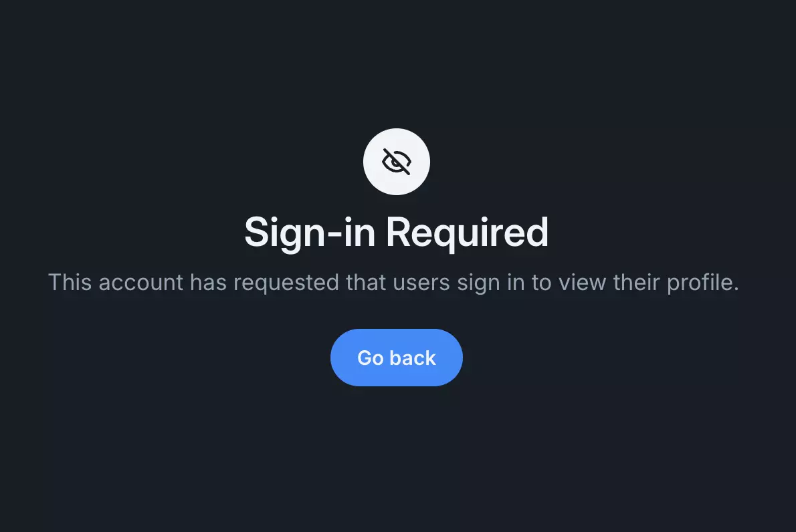
Task: Click the word has in the message
Action: [208, 283]
